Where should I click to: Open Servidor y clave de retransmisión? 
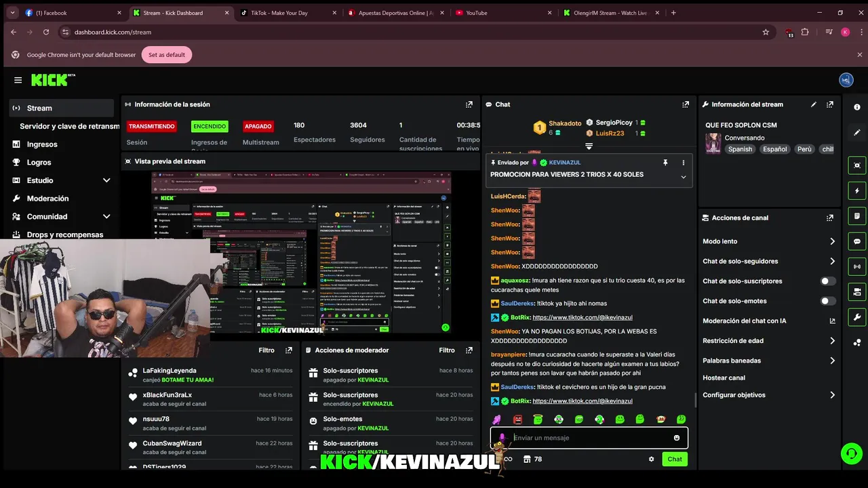69,126
